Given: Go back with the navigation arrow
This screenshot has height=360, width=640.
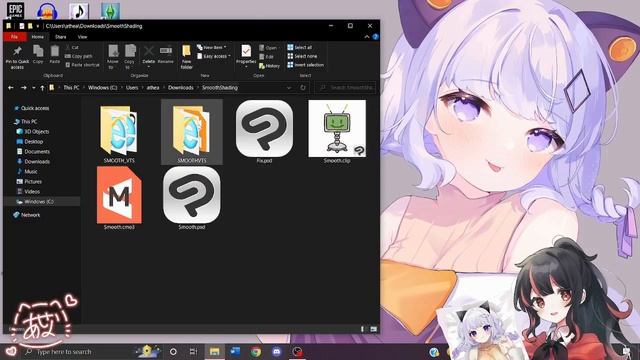Looking at the screenshot, I should coord(11,88).
